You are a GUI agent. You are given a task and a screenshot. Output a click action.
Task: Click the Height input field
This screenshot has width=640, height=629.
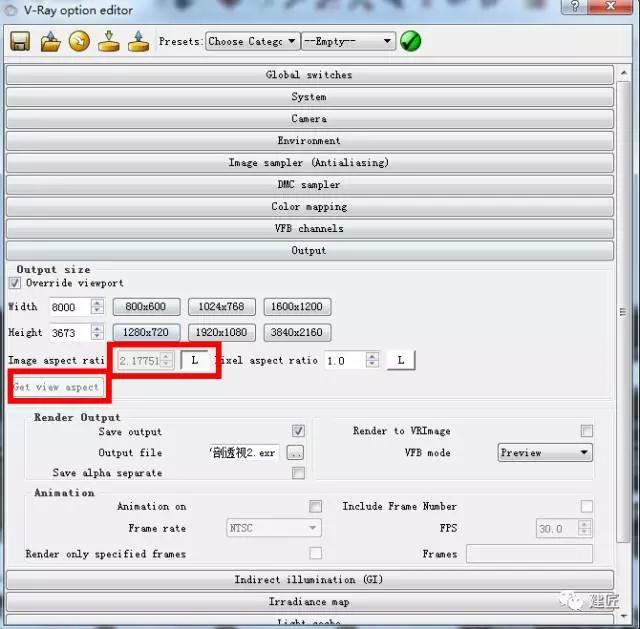coord(69,333)
